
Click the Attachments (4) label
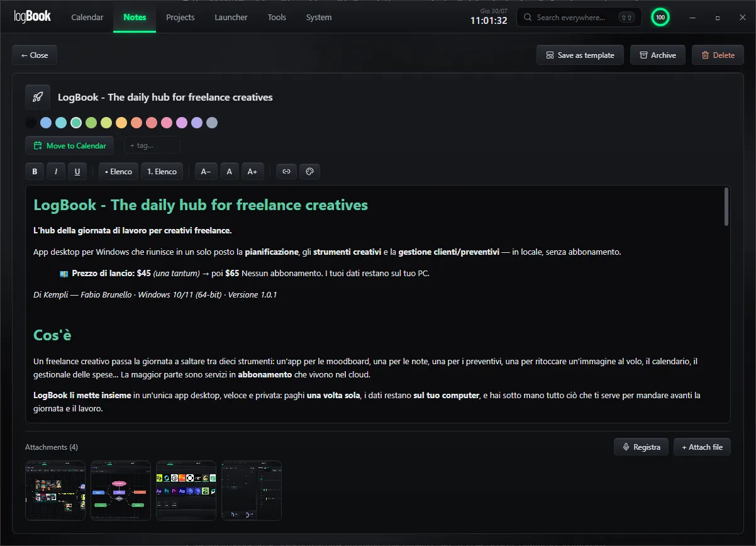pos(52,447)
